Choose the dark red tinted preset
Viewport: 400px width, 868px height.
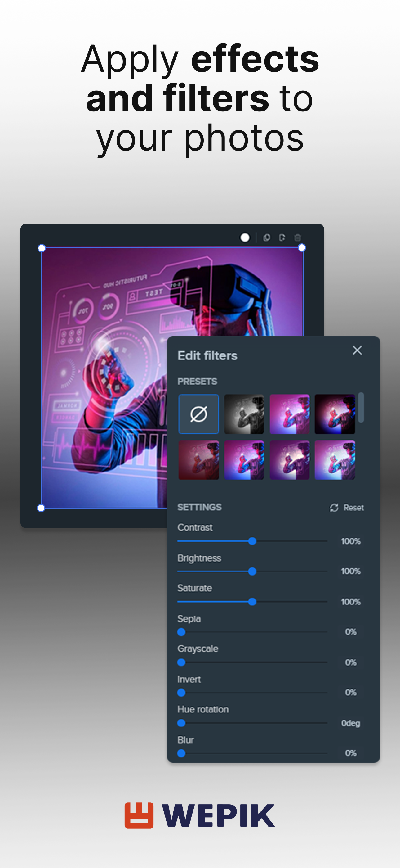pyautogui.click(x=199, y=460)
